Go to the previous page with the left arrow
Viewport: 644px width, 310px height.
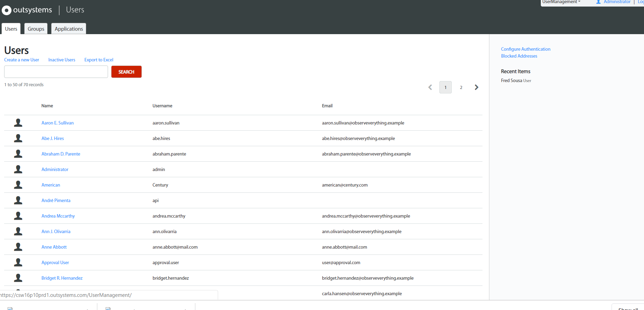430,87
